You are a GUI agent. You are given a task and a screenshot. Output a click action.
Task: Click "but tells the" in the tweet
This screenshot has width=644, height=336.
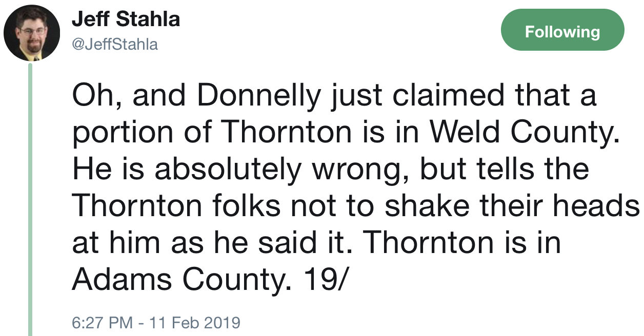coord(505,169)
